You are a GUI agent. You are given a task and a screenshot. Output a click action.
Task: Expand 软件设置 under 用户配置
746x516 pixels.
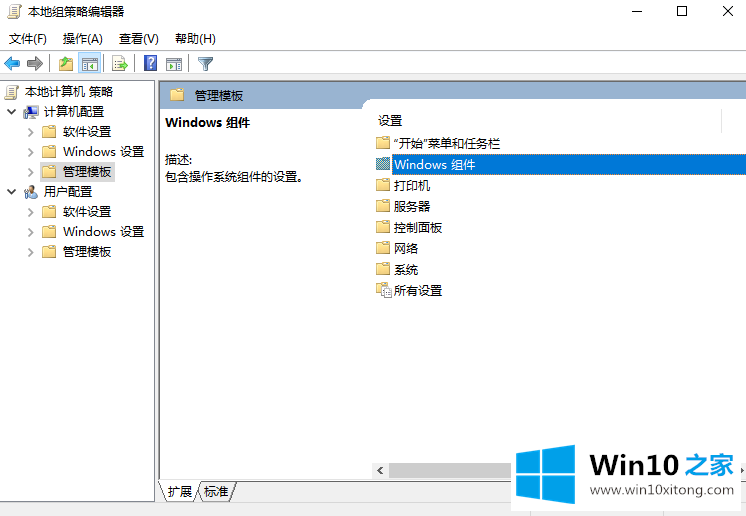[x=31, y=212]
